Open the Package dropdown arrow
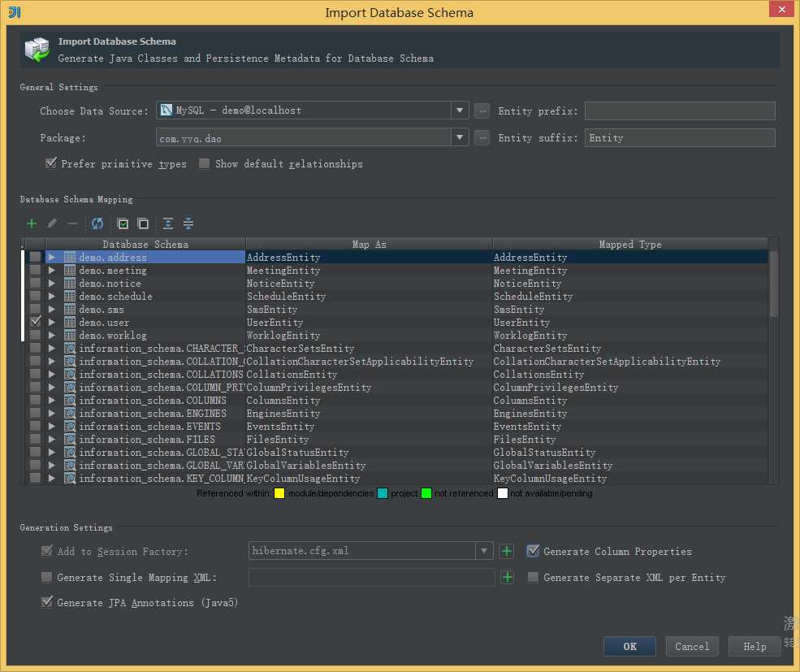Image resolution: width=800 pixels, height=672 pixels. [460, 137]
